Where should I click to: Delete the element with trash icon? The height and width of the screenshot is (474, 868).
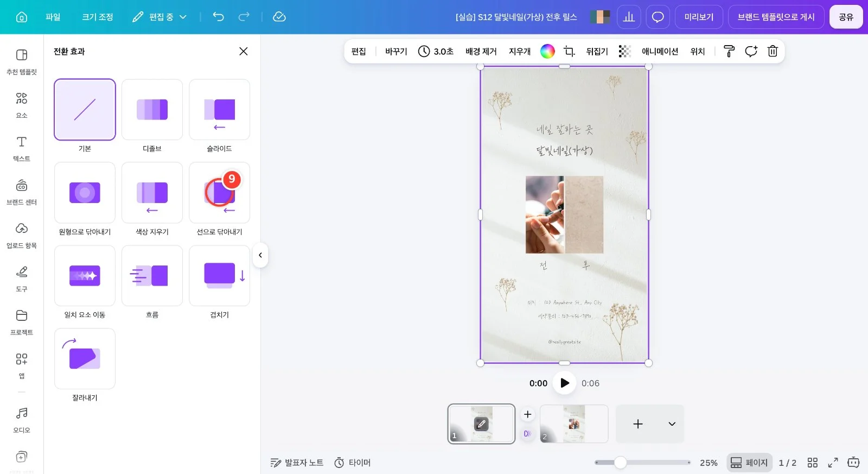click(773, 51)
